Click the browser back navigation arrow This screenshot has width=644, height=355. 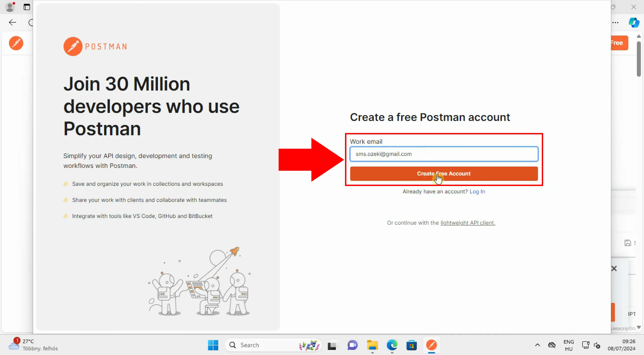pyautogui.click(x=12, y=22)
